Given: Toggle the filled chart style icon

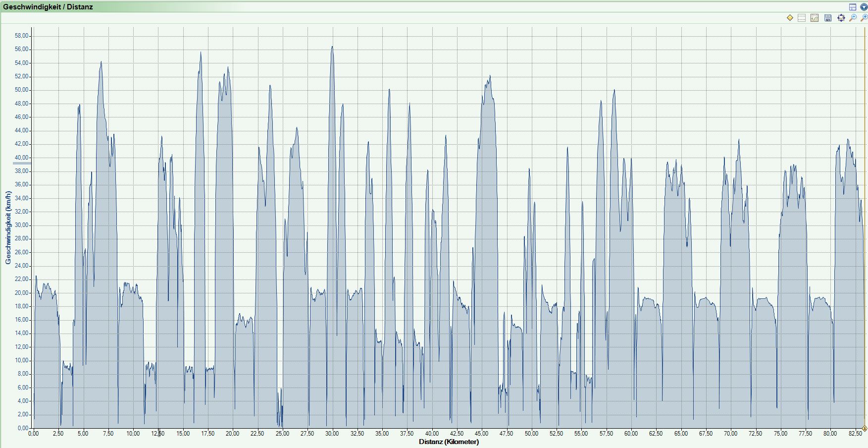Looking at the screenshot, I should [x=815, y=18].
